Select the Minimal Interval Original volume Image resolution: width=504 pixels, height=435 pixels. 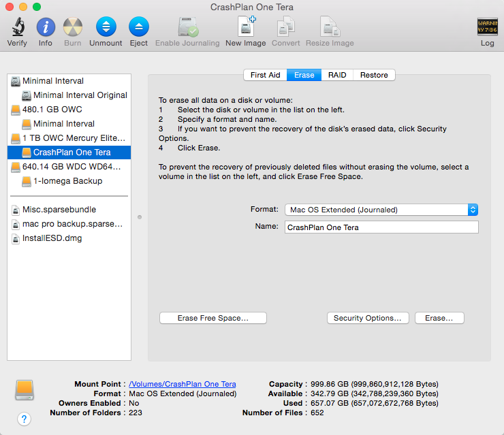69,95
